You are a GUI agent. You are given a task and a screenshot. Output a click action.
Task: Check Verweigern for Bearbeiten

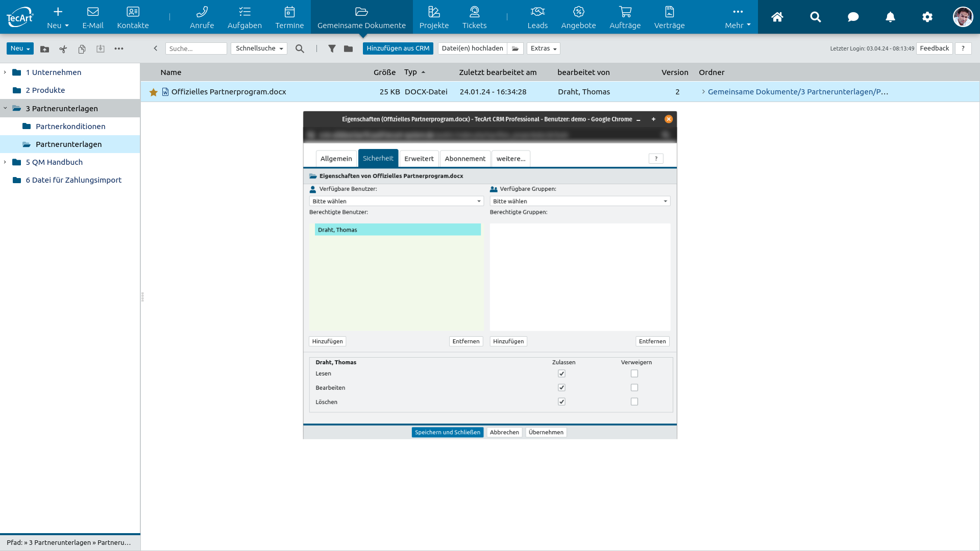[x=634, y=388]
